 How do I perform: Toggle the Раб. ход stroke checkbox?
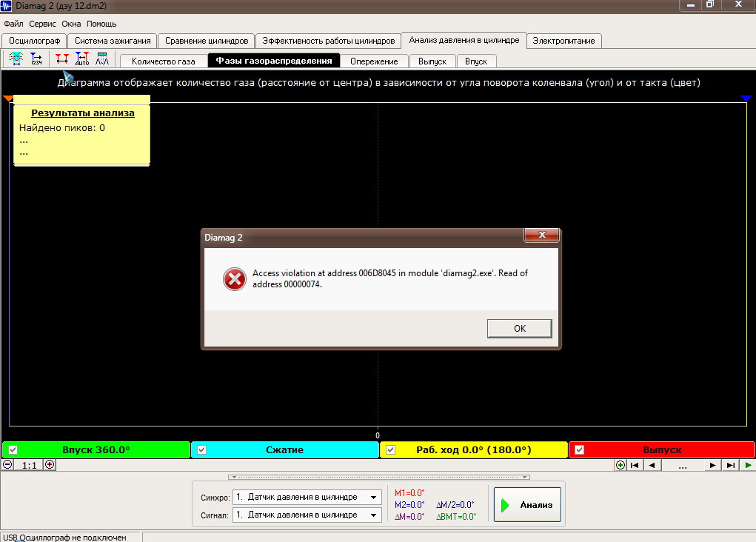(390, 450)
